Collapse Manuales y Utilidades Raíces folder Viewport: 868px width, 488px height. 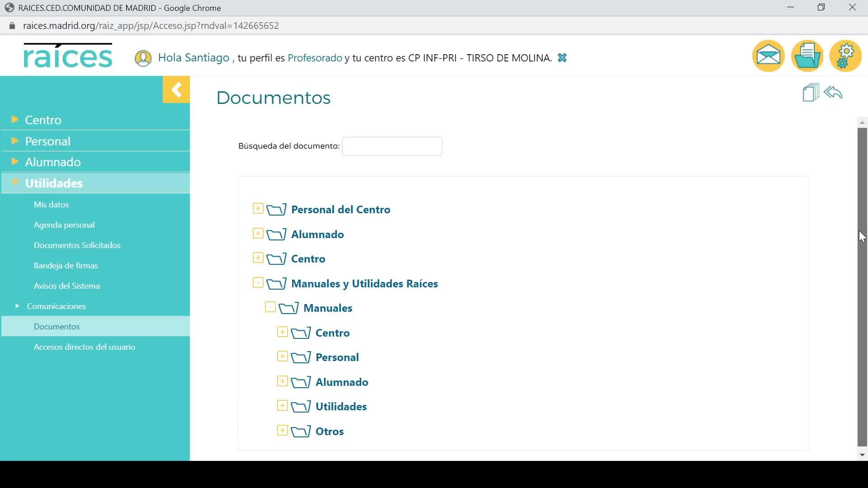[258, 283]
